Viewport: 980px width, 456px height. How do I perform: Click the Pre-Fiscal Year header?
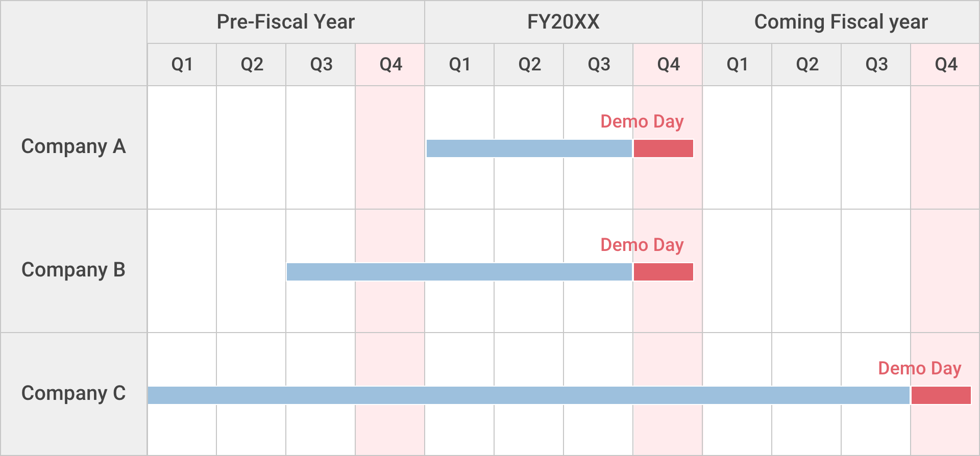(285, 22)
